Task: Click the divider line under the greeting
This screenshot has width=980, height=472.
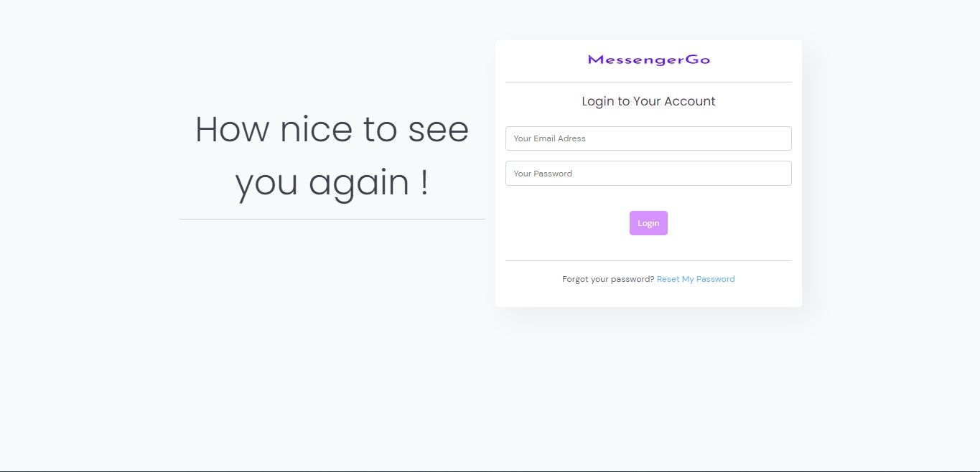Action: 332,219
